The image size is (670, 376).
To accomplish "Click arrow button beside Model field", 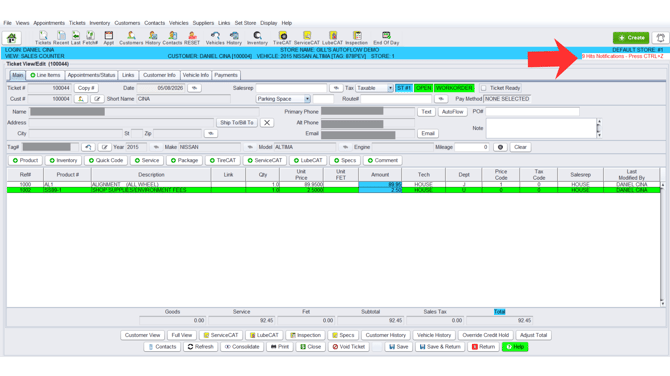I will 345,147.
